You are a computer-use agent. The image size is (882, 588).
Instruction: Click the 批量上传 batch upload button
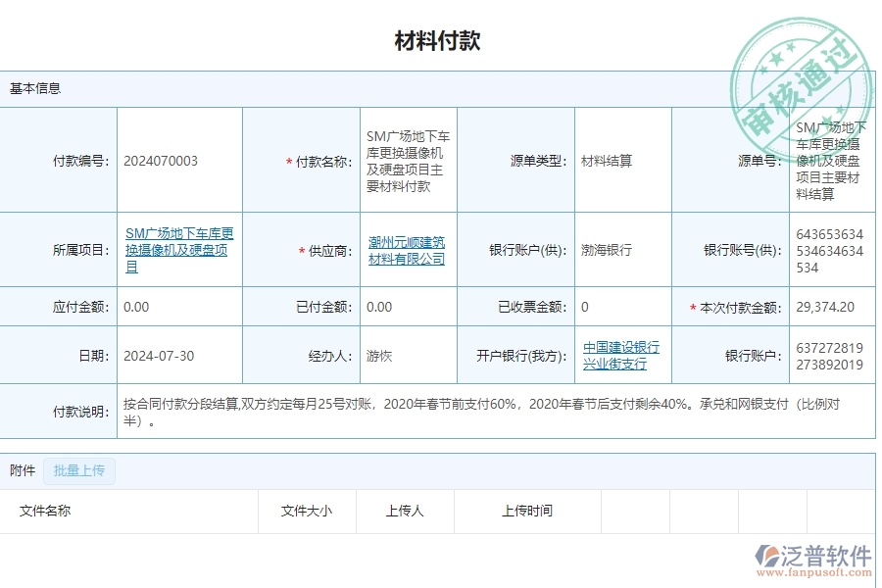pyautogui.click(x=80, y=470)
